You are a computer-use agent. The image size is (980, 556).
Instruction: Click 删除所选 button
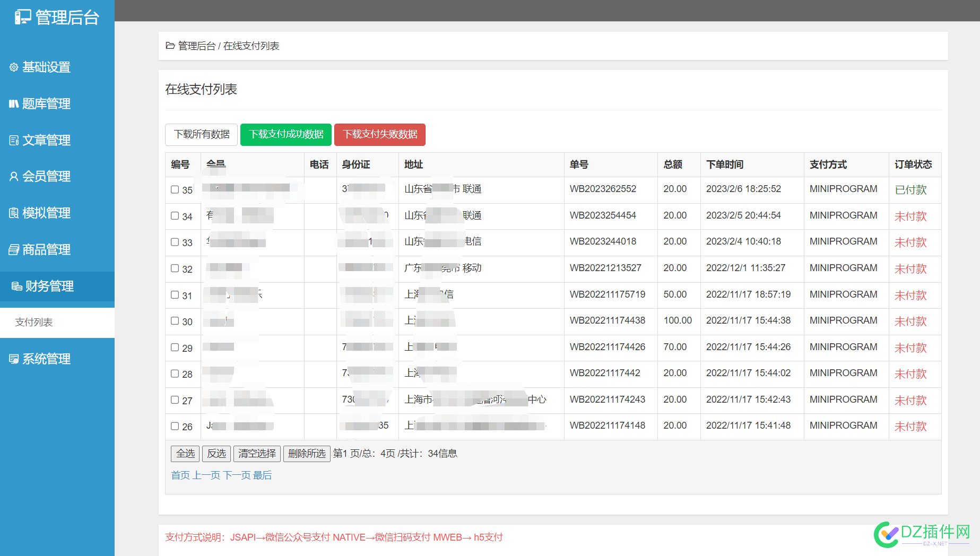click(x=307, y=454)
